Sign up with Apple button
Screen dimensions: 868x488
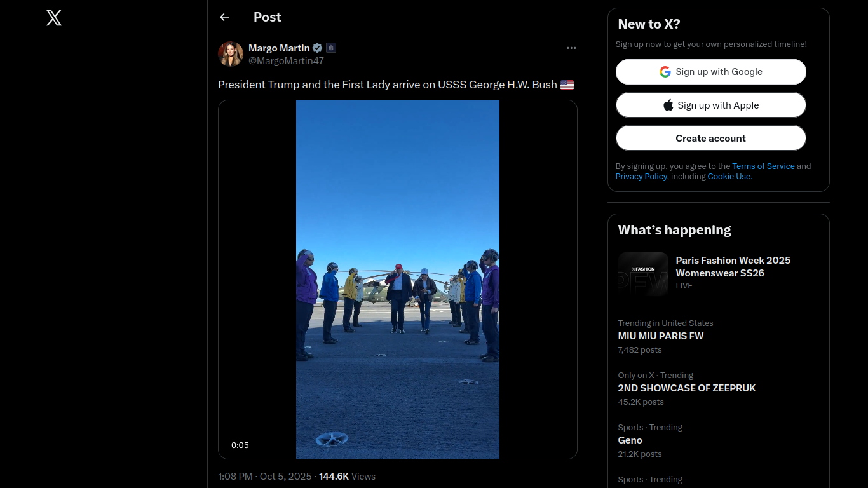coord(710,105)
